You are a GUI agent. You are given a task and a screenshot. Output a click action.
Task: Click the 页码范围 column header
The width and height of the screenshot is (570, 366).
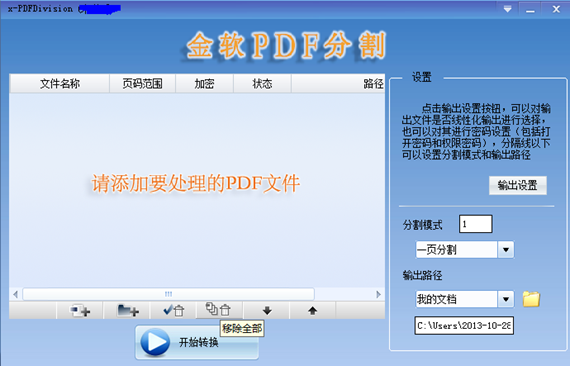142,84
